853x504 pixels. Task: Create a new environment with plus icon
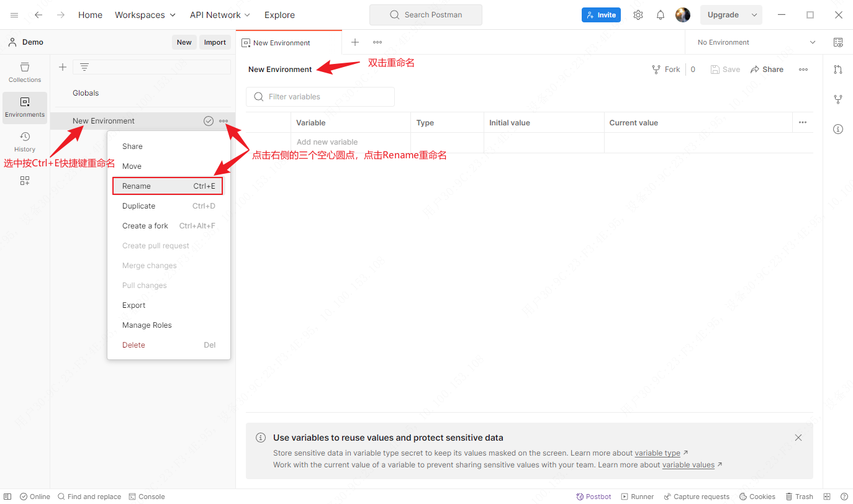click(x=63, y=67)
